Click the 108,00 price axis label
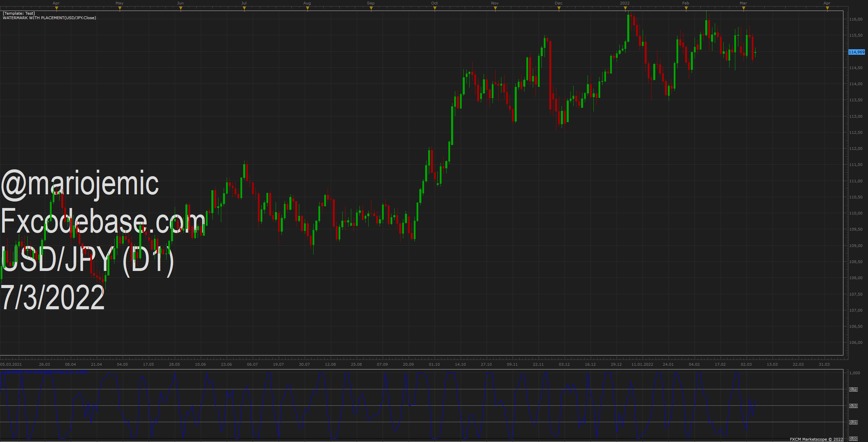The height and width of the screenshot is (442, 868). tap(856, 278)
